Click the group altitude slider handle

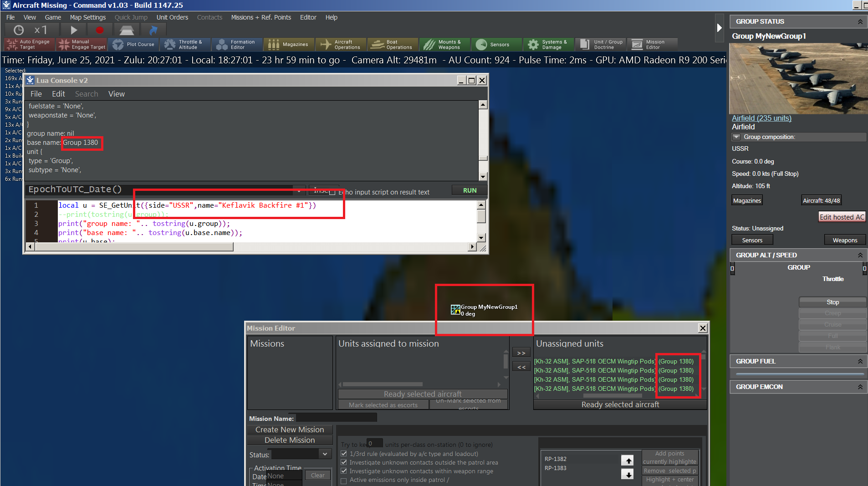pyautogui.click(x=732, y=268)
